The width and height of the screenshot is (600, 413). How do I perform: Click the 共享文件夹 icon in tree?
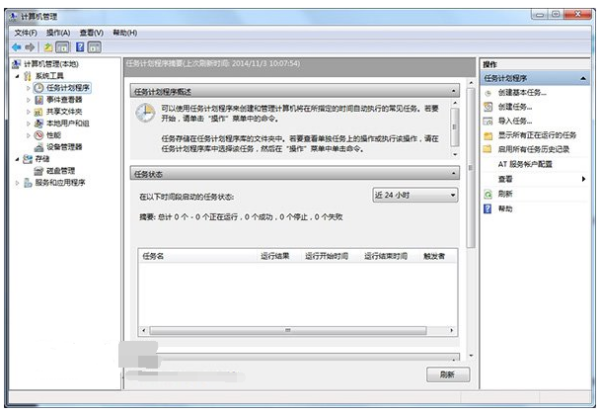pyautogui.click(x=39, y=112)
